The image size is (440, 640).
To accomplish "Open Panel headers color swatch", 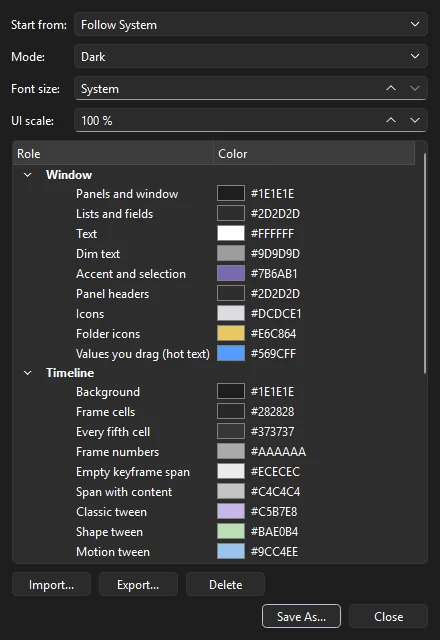I will click(231, 293).
